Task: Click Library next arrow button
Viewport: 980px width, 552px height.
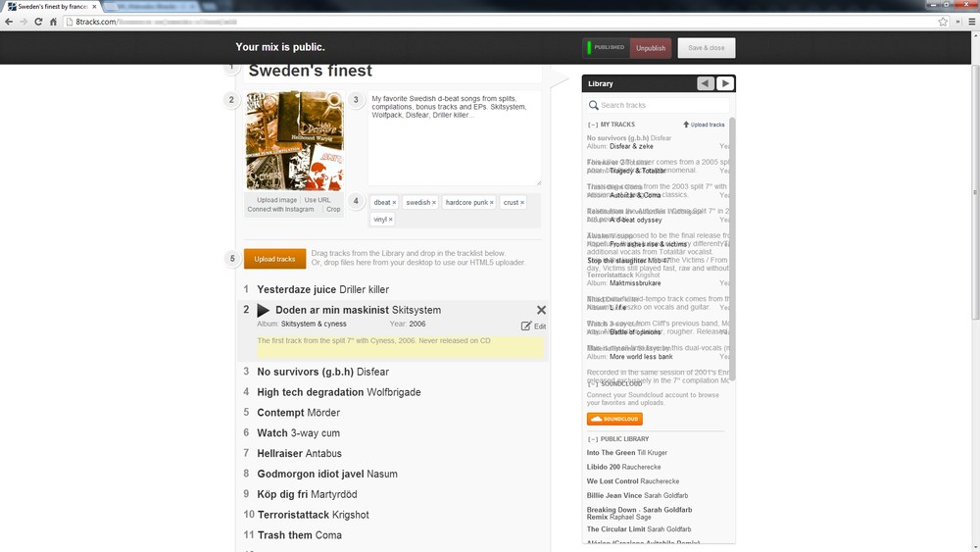Action: (x=725, y=83)
